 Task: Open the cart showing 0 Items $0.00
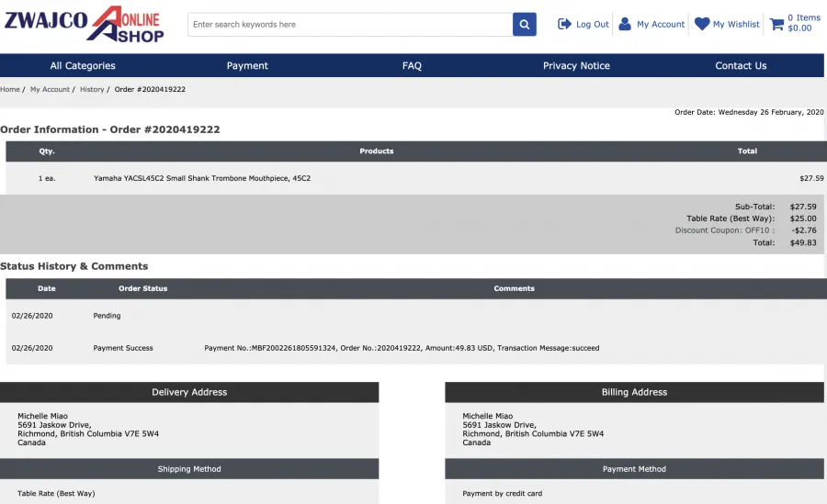tap(804, 23)
